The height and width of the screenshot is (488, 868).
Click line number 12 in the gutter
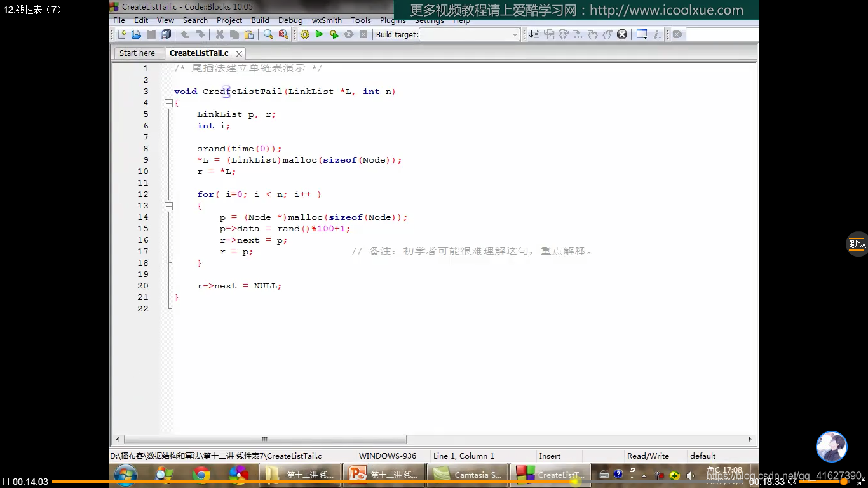tap(143, 194)
